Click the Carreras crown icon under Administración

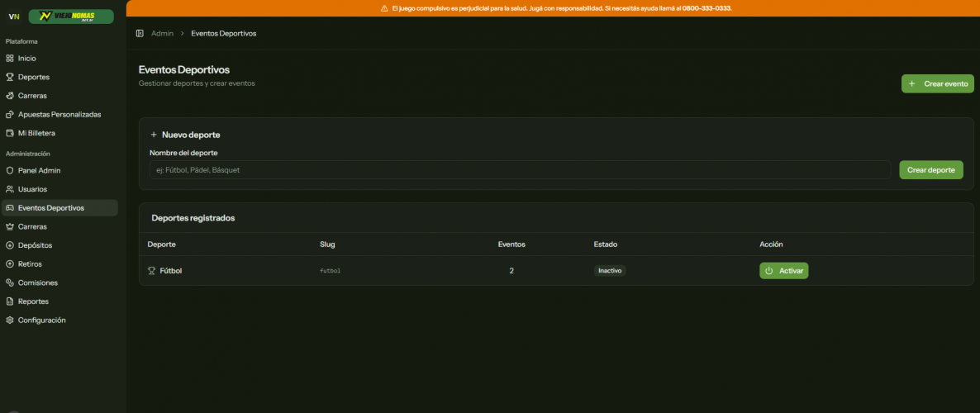[9, 226]
